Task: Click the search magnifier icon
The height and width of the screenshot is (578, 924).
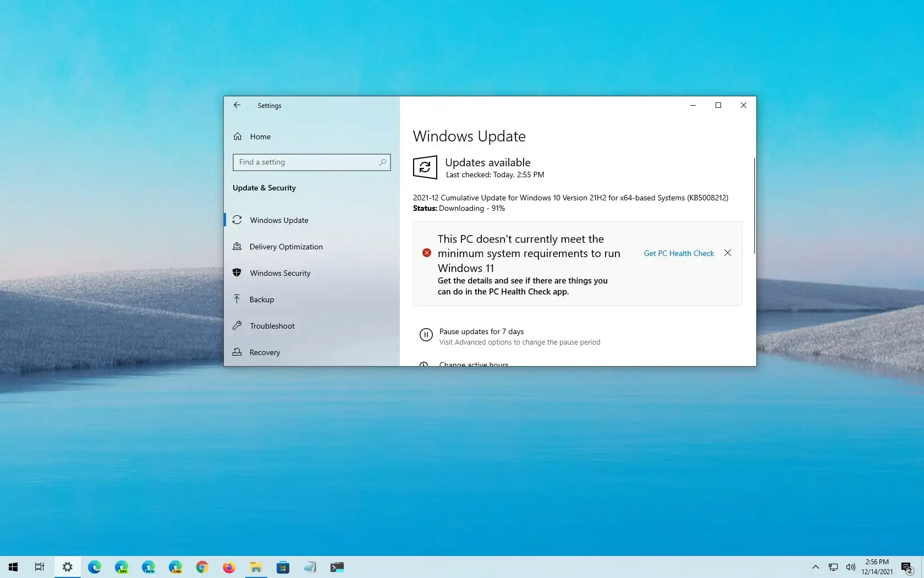Action: pyautogui.click(x=383, y=162)
